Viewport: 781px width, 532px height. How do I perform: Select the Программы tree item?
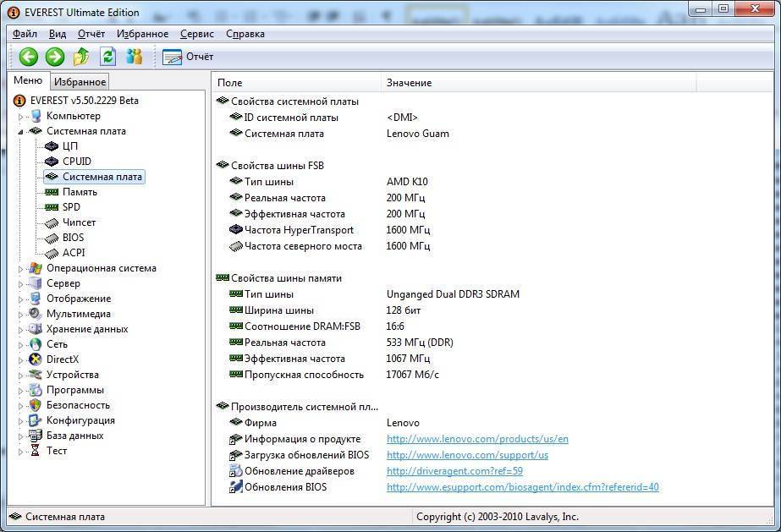[75, 390]
